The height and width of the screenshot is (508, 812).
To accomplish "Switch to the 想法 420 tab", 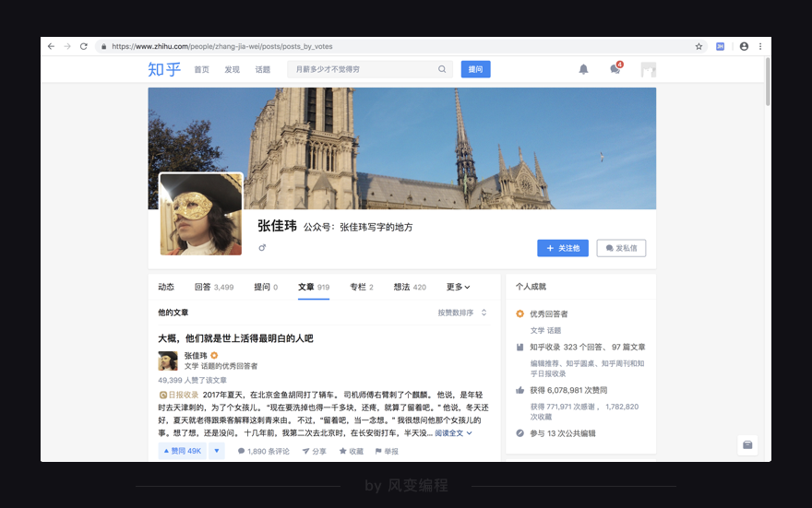I will tap(410, 287).
